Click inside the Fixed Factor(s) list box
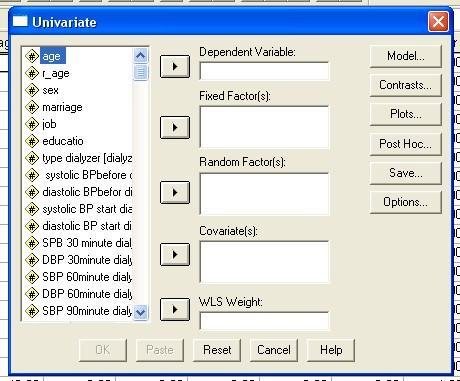460x381 pixels. (x=264, y=127)
